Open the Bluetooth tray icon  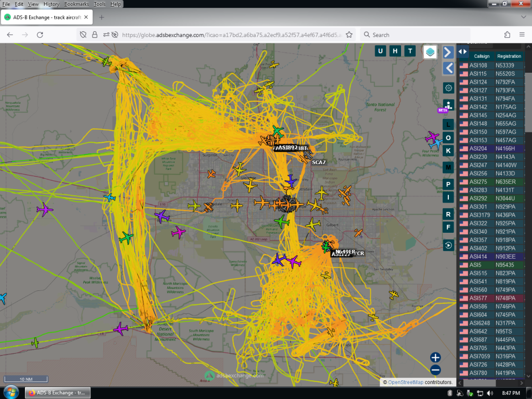[x=449, y=393]
